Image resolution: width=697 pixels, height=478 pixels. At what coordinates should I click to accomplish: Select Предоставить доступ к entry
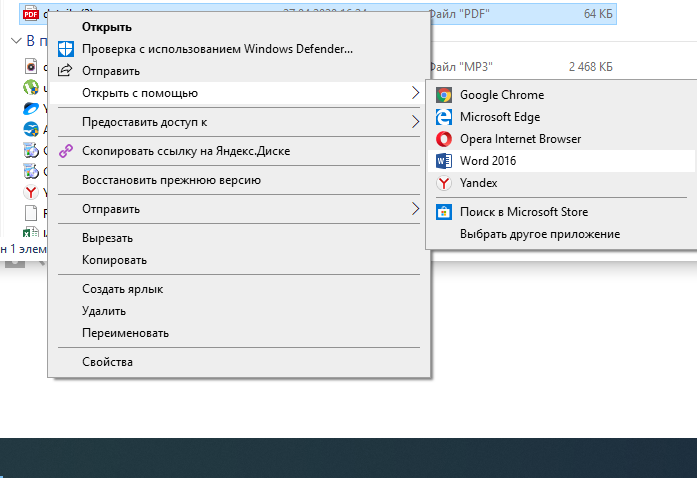click(239, 122)
